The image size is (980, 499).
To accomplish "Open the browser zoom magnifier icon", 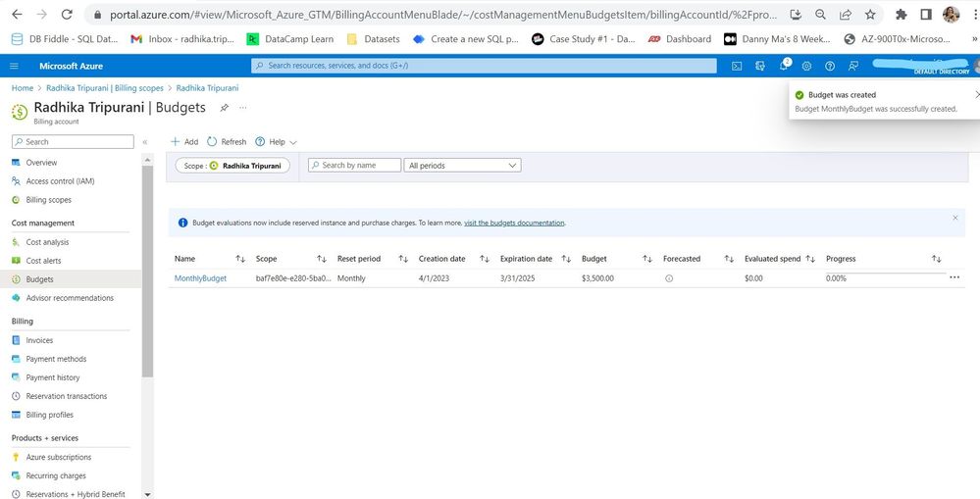I will [821, 14].
